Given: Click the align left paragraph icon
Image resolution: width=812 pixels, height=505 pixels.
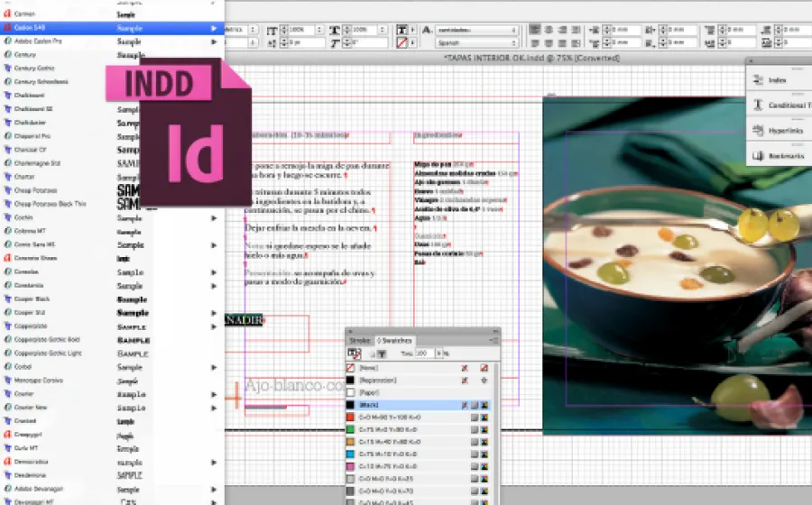Looking at the screenshot, I should coord(535,30).
